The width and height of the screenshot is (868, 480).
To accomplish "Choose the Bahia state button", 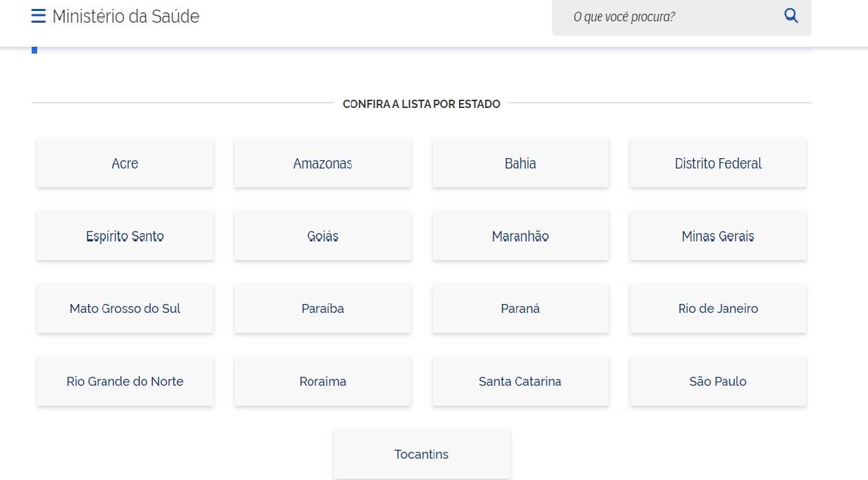I will coord(520,163).
